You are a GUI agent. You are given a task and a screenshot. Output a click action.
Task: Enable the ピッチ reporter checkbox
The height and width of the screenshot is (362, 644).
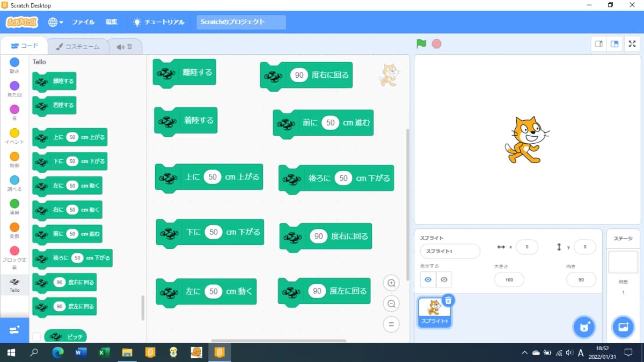tap(36, 337)
